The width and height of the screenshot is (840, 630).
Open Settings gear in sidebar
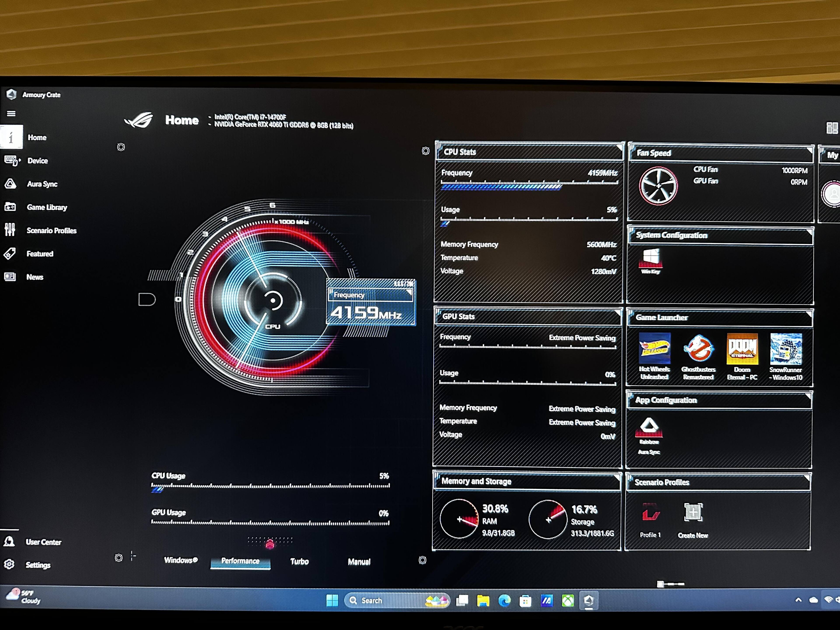tap(9, 564)
